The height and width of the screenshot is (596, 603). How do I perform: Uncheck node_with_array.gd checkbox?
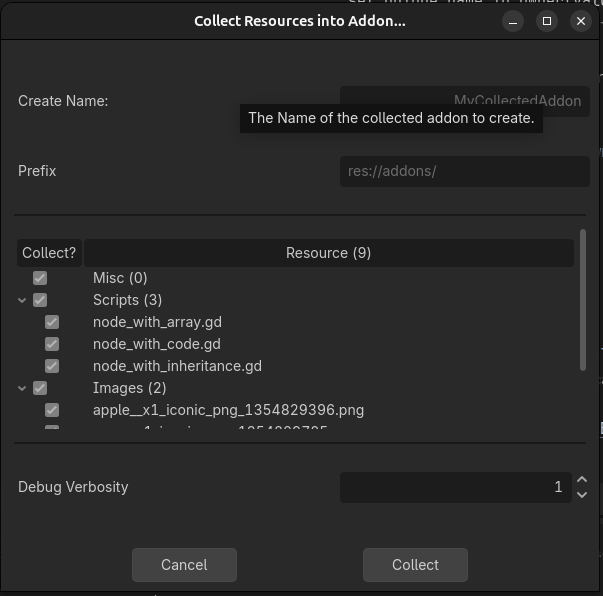coord(52,322)
